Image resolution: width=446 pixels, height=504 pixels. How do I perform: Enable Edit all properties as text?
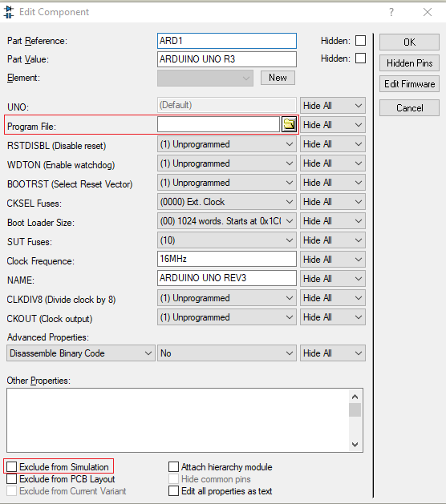coord(173,491)
